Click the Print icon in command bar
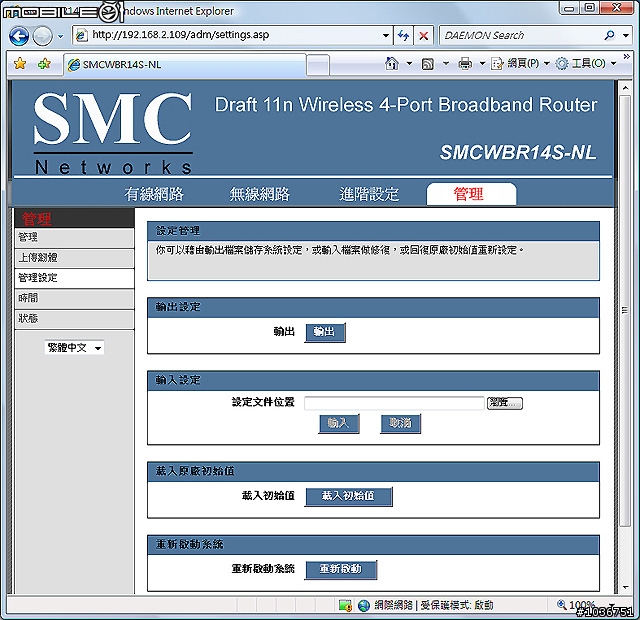 (465, 63)
